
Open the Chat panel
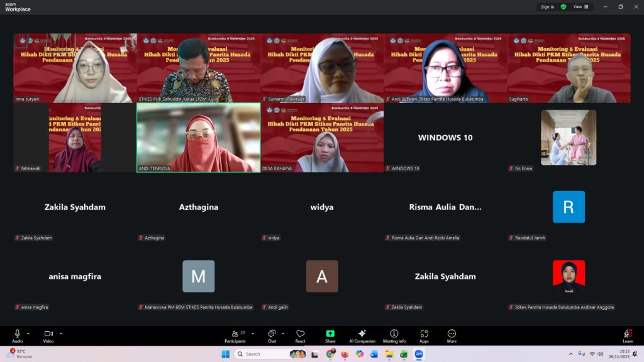[272, 336]
